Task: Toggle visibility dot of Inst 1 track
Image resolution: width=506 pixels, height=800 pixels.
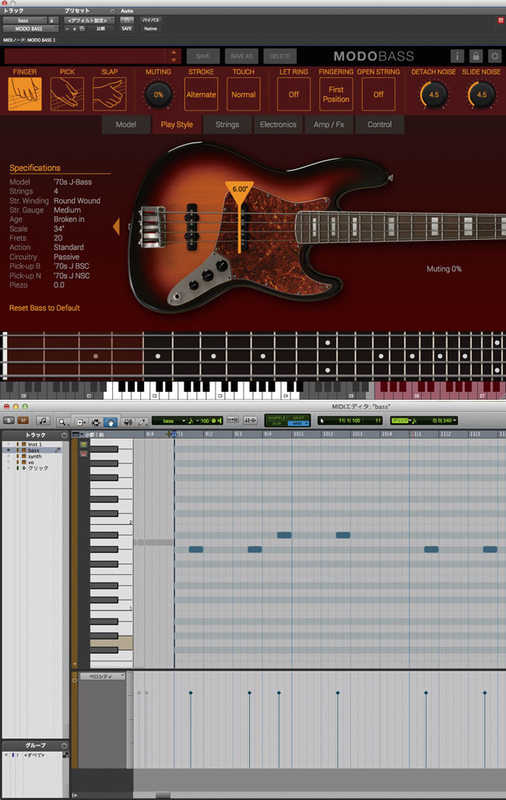Action: point(8,444)
